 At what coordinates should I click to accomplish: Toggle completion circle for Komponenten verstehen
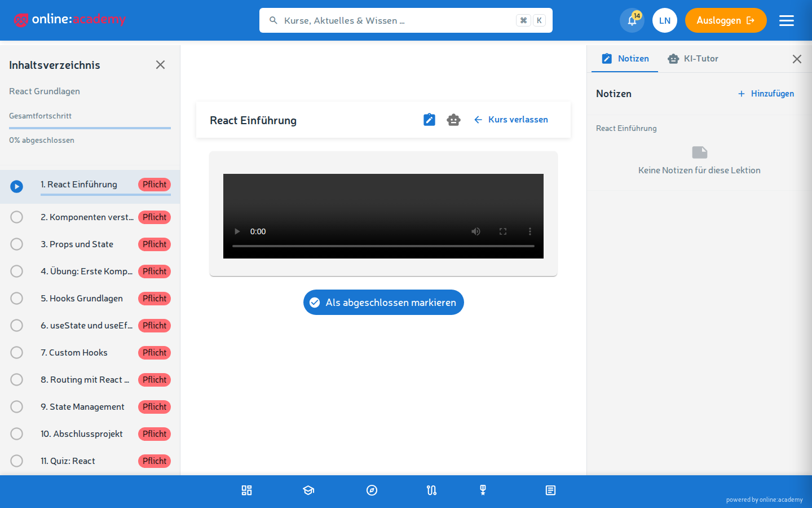[17, 217]
